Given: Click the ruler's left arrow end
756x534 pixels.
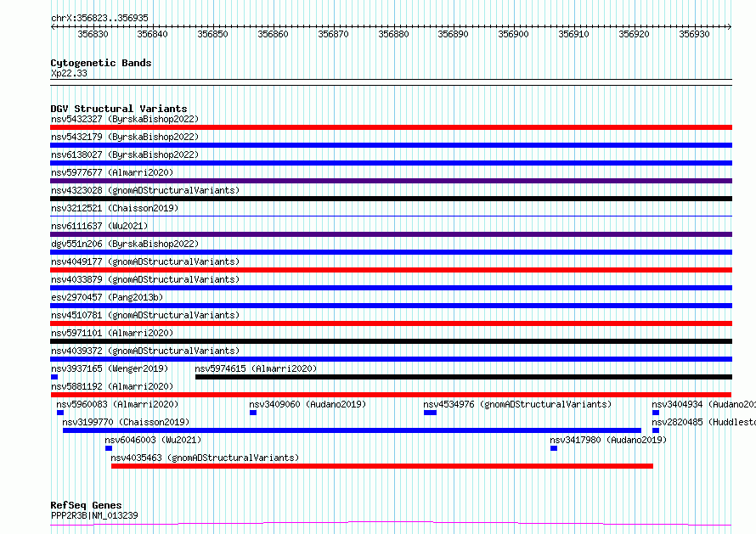Looking at the screenshot, I should [x=53, y=26].
